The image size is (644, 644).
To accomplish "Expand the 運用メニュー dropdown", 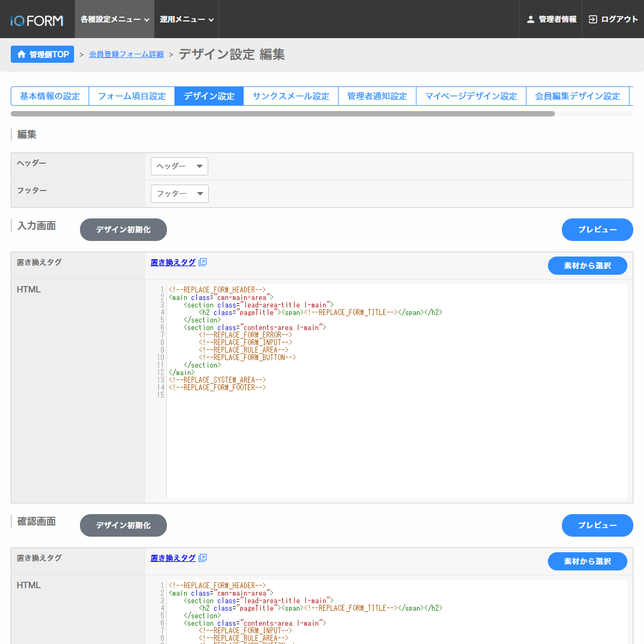I will pos(186,19).
